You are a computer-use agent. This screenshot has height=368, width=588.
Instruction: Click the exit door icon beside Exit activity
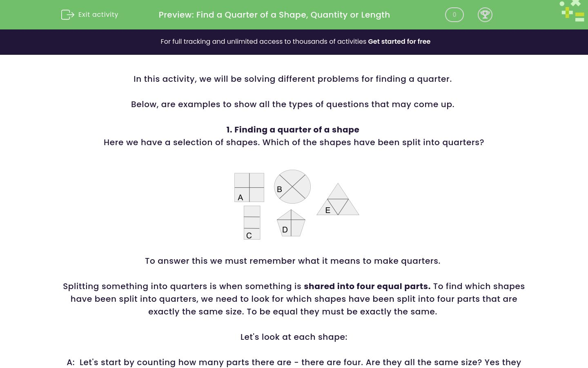[x=68, y=14]
